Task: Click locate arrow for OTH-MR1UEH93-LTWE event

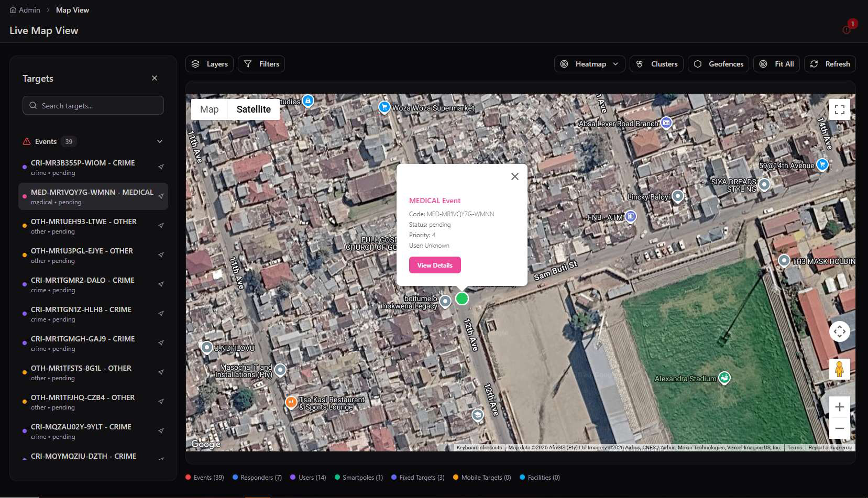Action: 161,226
